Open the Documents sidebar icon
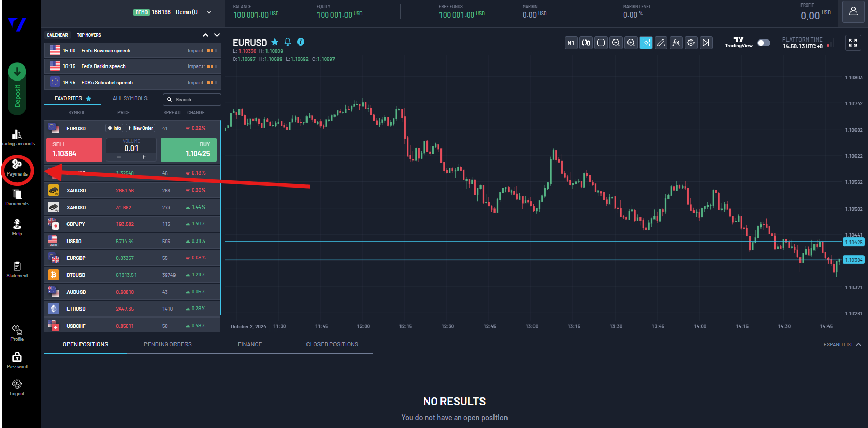 pyautogui.click(x=17, y=197)
